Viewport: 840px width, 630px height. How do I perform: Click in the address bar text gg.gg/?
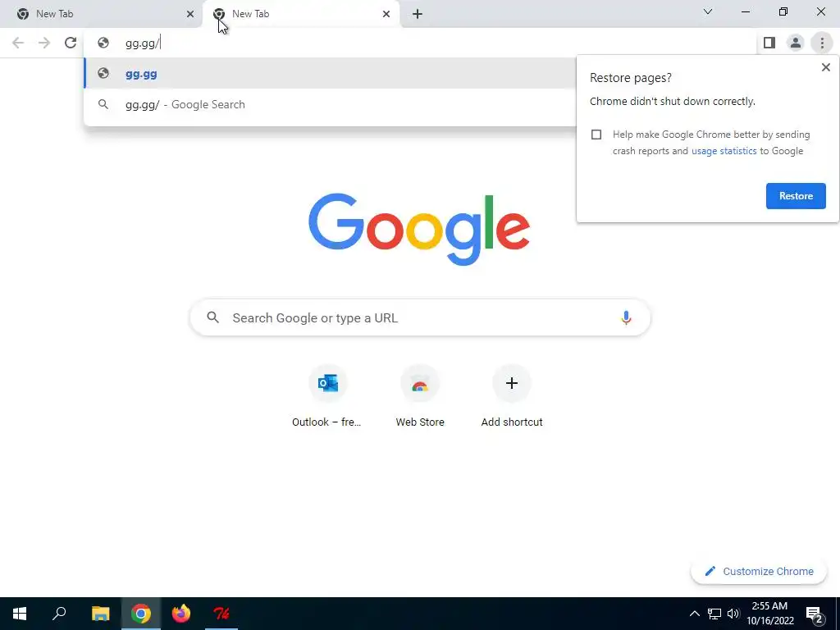[x=143, y=43]
